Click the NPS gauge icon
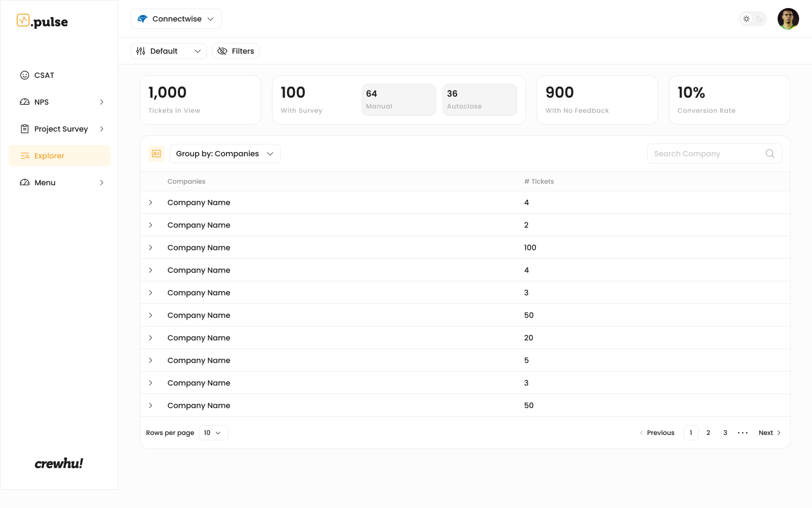The width and height of the screenshot is (812, 508). click(x=25, y=102)
